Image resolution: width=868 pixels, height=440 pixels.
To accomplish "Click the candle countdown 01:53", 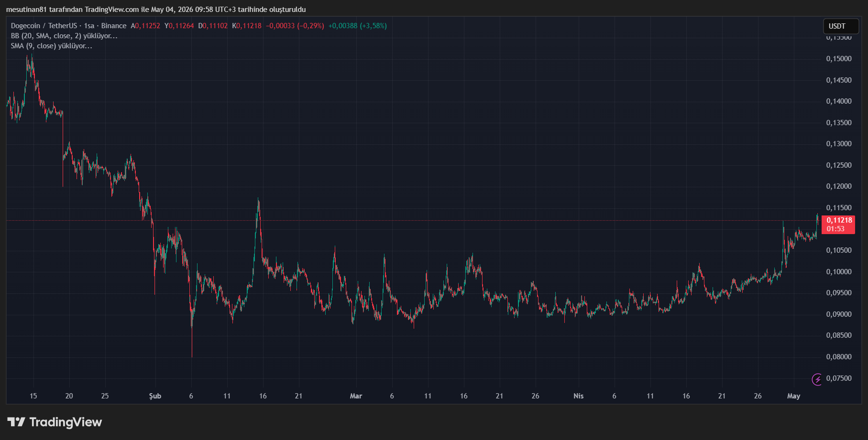I will [835, 229].
